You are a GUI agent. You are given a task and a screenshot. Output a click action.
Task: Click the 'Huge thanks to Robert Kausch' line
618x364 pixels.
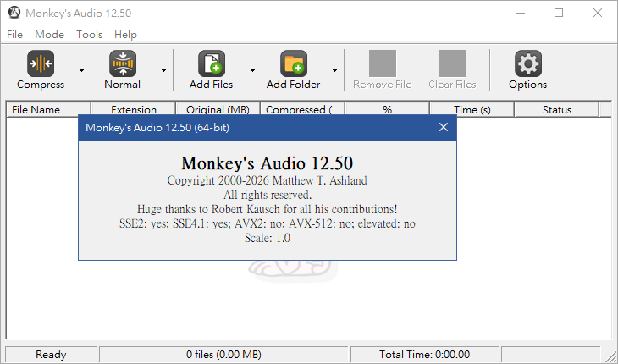pos(268,209)
